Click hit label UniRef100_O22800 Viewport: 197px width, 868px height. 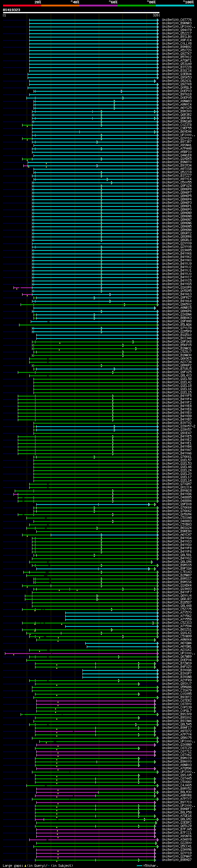(177, 843)
